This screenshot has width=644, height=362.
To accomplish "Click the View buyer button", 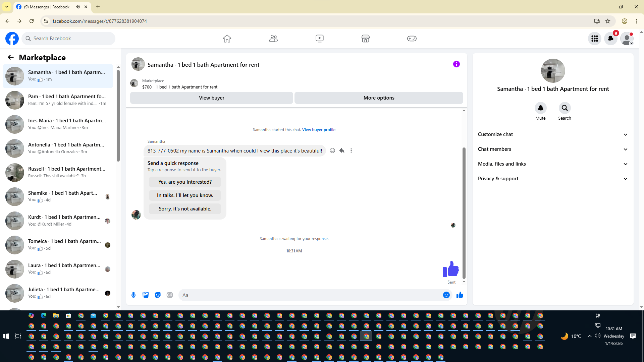I will 211,98.
